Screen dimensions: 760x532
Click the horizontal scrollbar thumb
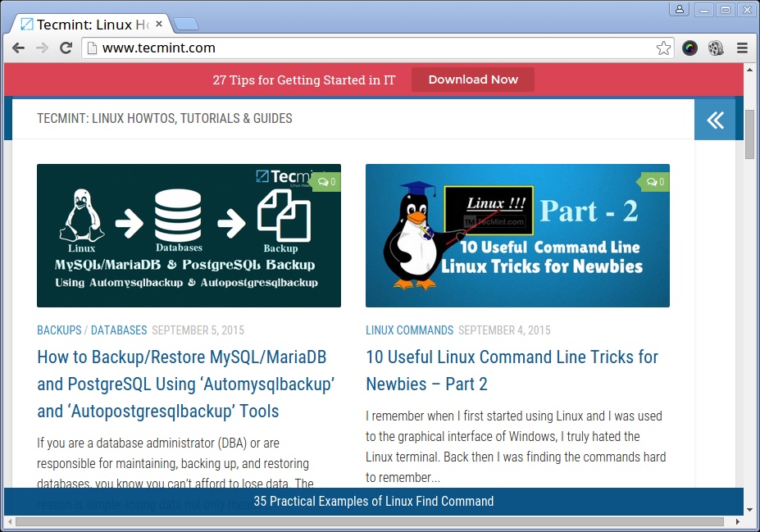[x=369, y=522]
